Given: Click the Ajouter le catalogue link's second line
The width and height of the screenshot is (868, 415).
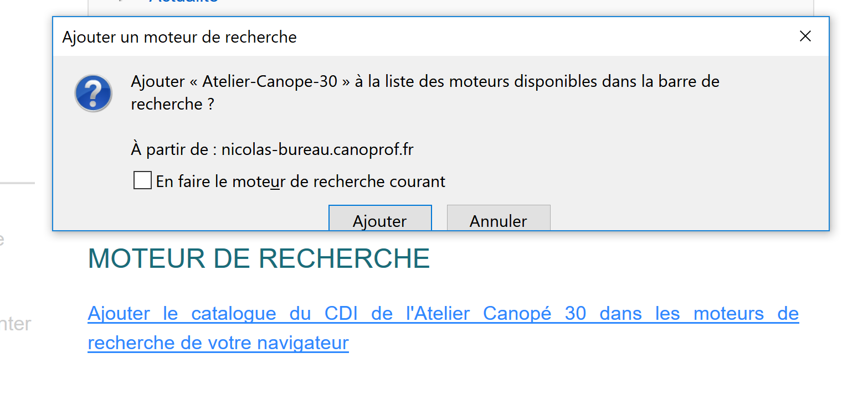Looking at the screenshot, I should (218, 342).
